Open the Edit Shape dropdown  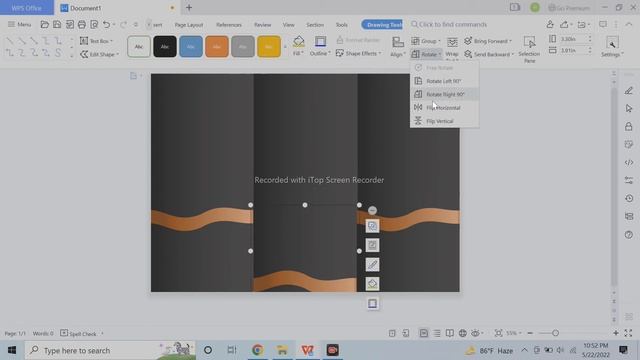point(100,54)
